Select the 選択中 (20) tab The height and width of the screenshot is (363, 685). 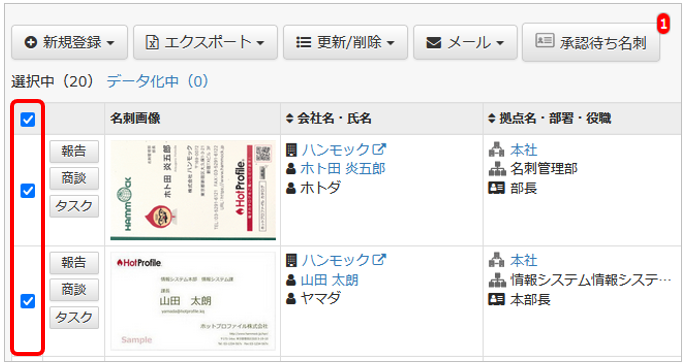click(53, 81)
